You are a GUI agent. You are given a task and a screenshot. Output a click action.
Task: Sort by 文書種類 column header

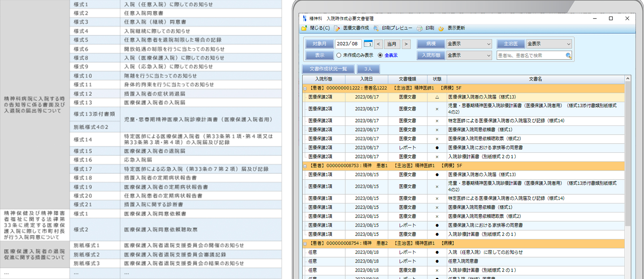407,79
